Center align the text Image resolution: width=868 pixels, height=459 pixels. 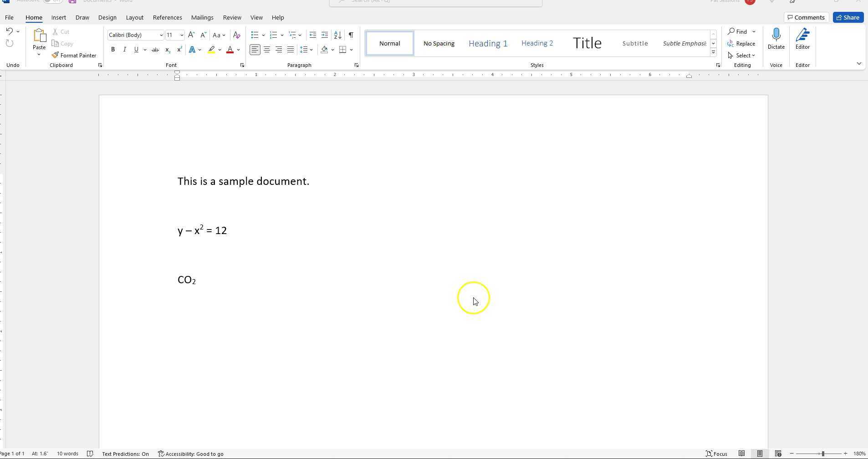pyautogui.click(x=267, y=50)
